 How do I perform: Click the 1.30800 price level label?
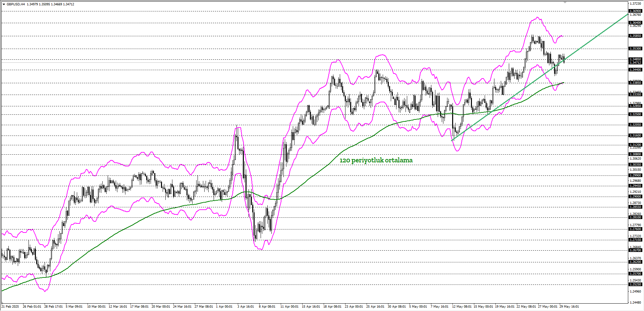(635, 154)
